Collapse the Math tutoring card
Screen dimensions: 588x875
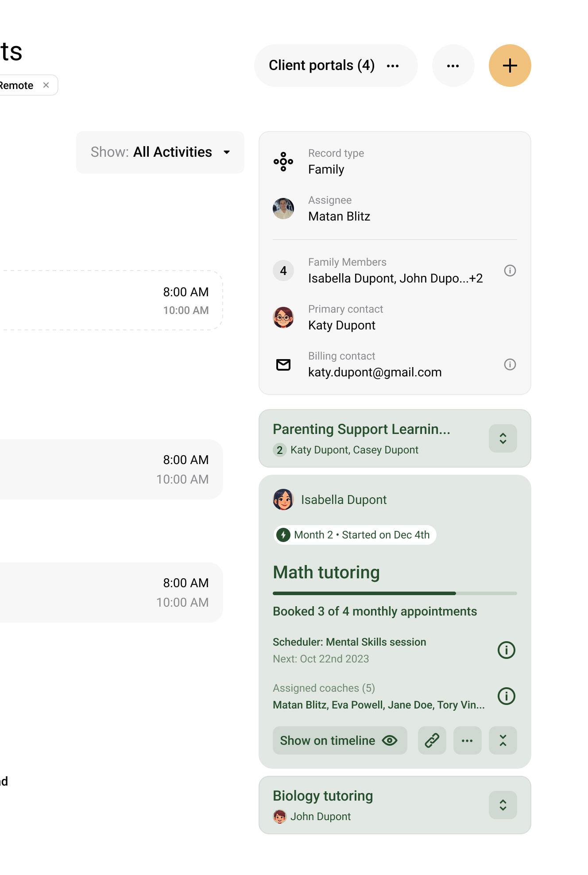click(x=503, y=740)
